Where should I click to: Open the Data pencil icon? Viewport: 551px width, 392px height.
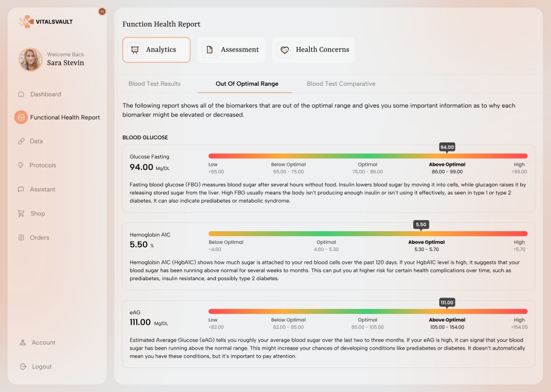[21, 141]
